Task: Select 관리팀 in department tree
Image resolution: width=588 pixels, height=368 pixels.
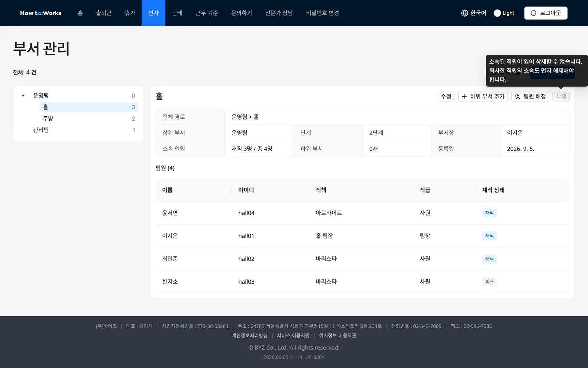Action: pos(41,130)
